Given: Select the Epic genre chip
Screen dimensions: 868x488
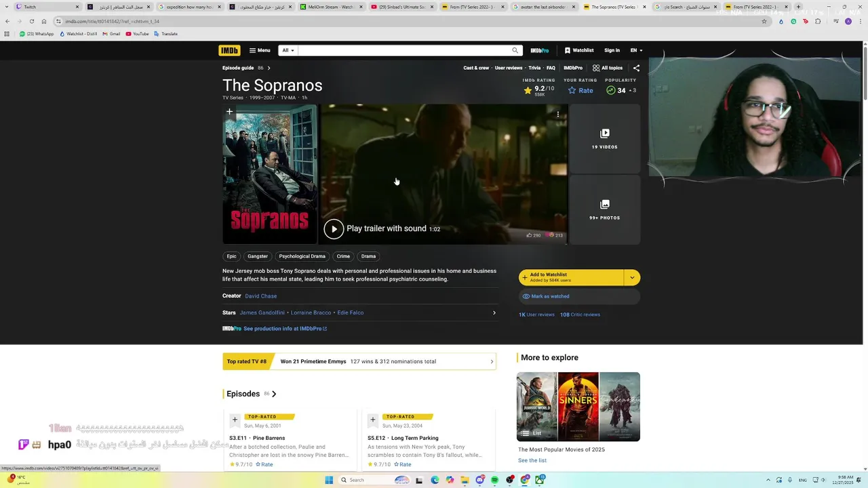Looking at the screenshot, I should click(x=231, y=256).
